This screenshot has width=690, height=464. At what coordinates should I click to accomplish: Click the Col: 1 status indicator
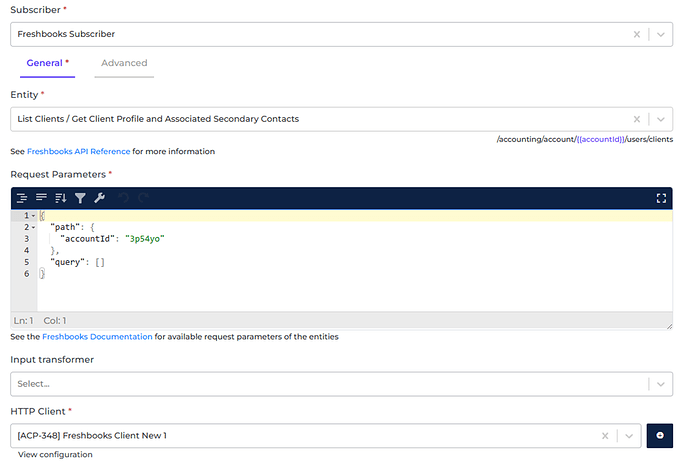pos(55,320)
